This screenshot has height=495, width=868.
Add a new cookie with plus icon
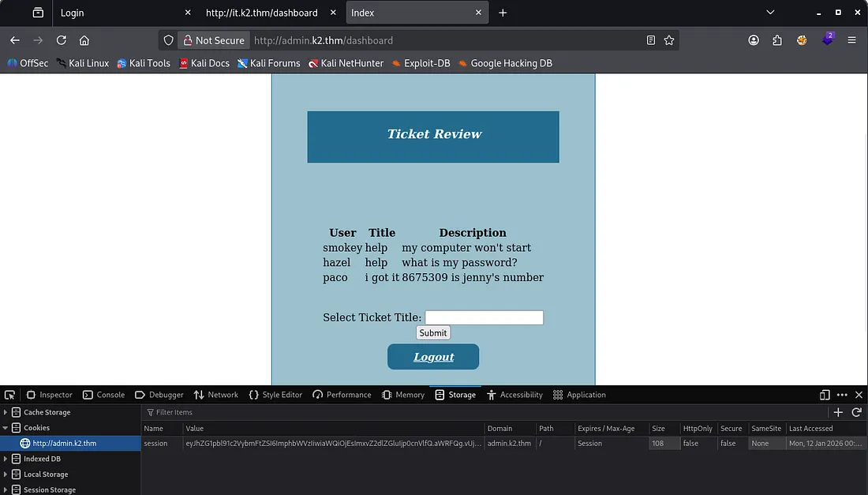click(x=838, y=412)
